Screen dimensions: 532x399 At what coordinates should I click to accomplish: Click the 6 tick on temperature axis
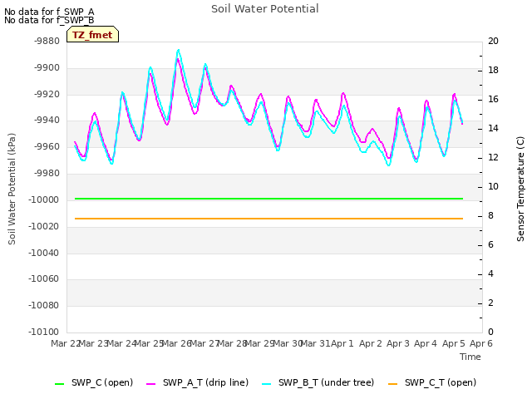(x=490, y=245)
